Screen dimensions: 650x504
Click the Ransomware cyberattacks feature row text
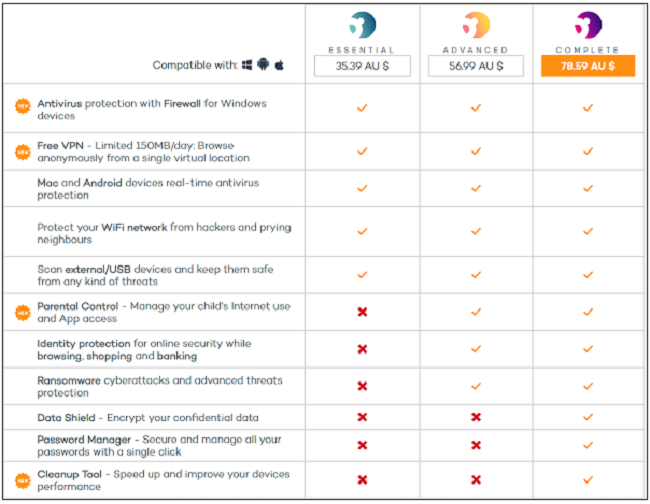tap(160, 387)
